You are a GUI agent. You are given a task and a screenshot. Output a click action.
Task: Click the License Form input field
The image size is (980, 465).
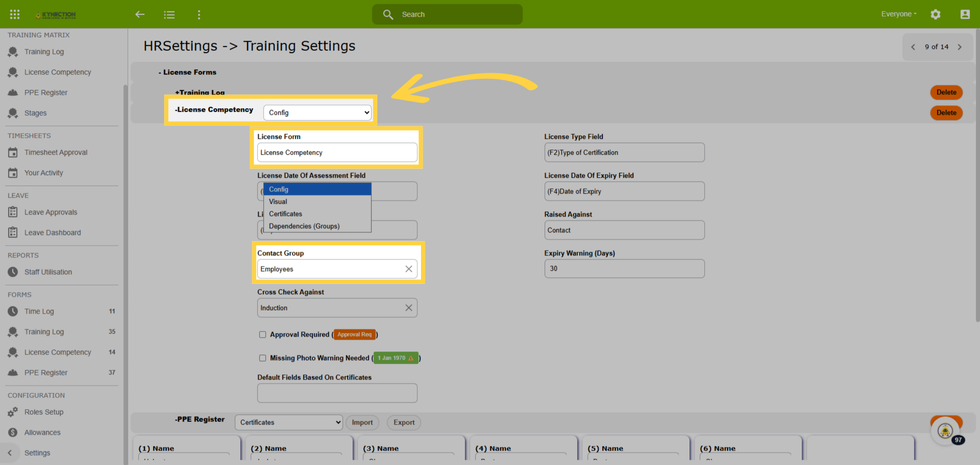[x=337, y=152]
